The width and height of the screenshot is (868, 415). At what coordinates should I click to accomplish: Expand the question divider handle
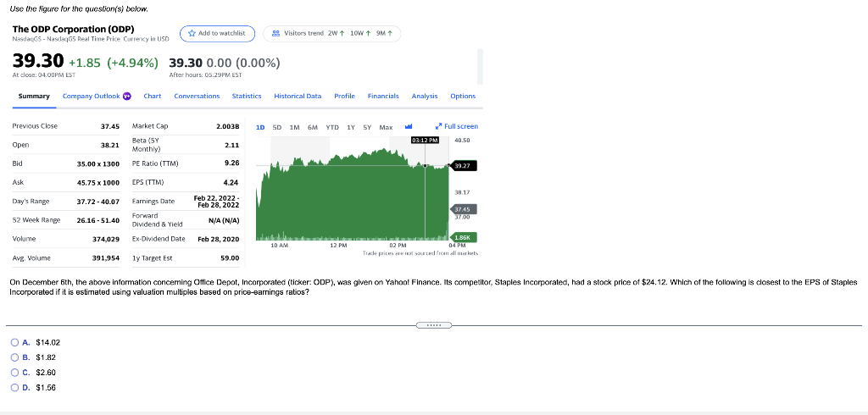434,325
